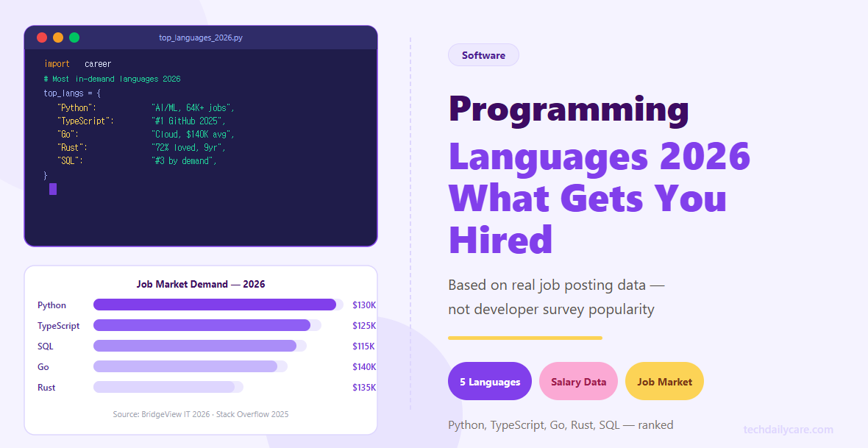868x448 pixels.
Task: Click the $140K salary value
Action: tap(363, 366)
